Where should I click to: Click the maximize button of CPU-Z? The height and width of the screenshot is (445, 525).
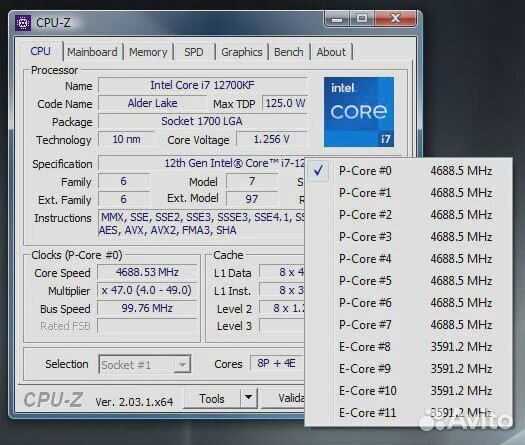click(362, 18)
